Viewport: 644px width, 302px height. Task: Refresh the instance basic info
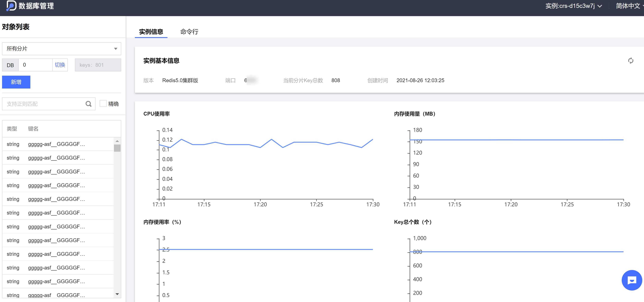[630, 61]
